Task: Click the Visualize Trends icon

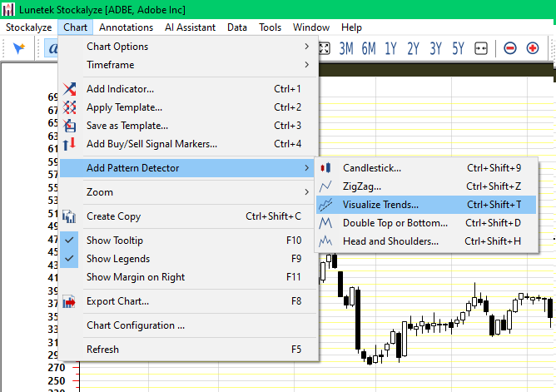Action: [x=325, y=205]
